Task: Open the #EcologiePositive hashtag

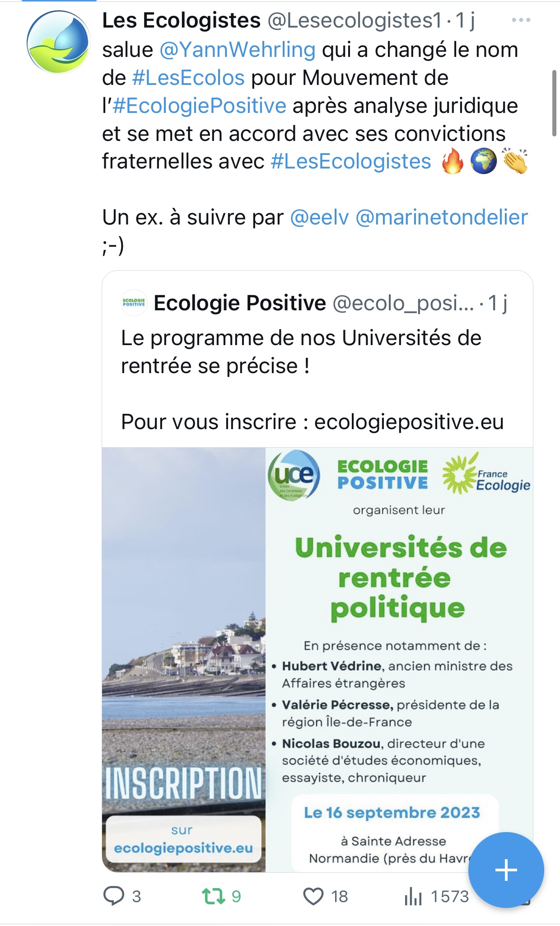Action: 199,106
